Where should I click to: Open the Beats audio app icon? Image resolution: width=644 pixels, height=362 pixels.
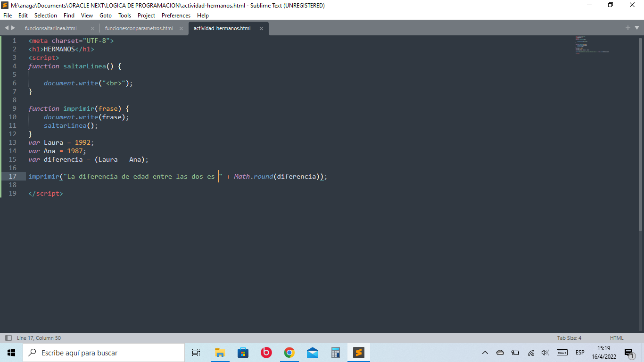tap(266, 353)
